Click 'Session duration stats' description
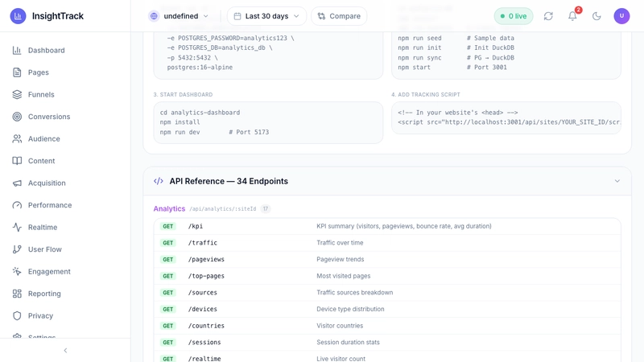Screen dimensions: 644x362 (349, 343)
